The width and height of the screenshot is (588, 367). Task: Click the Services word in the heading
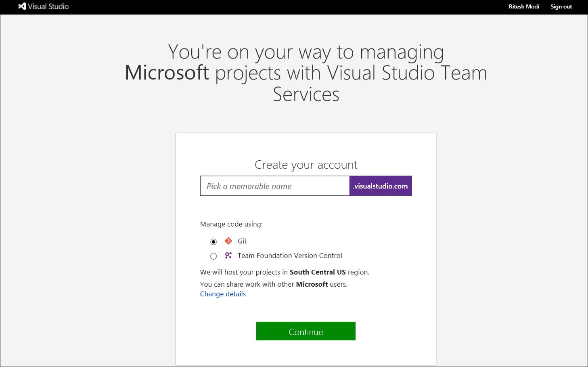click(306, 94)
